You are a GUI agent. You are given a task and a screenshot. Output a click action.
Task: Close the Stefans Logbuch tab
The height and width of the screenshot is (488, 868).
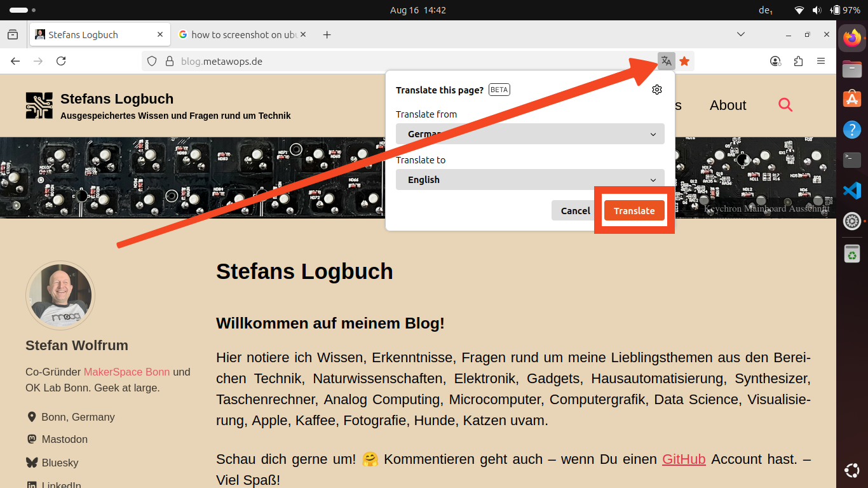point(160,34)
